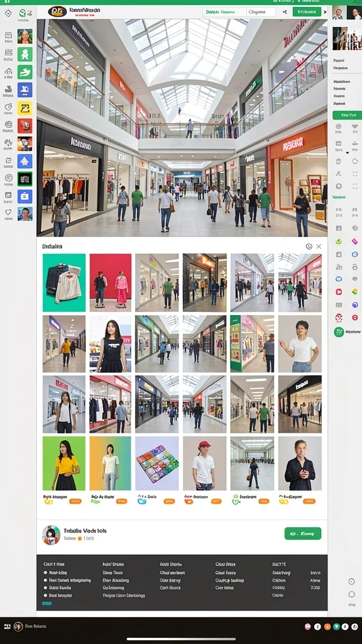Select the red rocket app icon
The image size is (362, 644).
click(25, 126)
